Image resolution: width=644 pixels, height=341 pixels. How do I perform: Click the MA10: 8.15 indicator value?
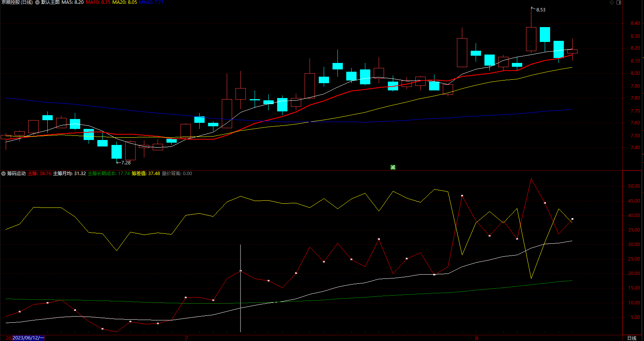click(x=98, y=2)
